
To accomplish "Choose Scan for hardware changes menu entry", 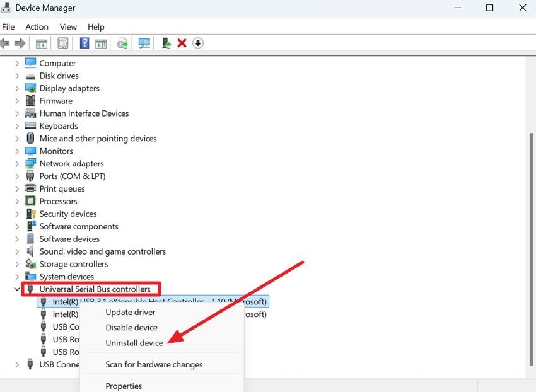I will [x=154, y=365].
